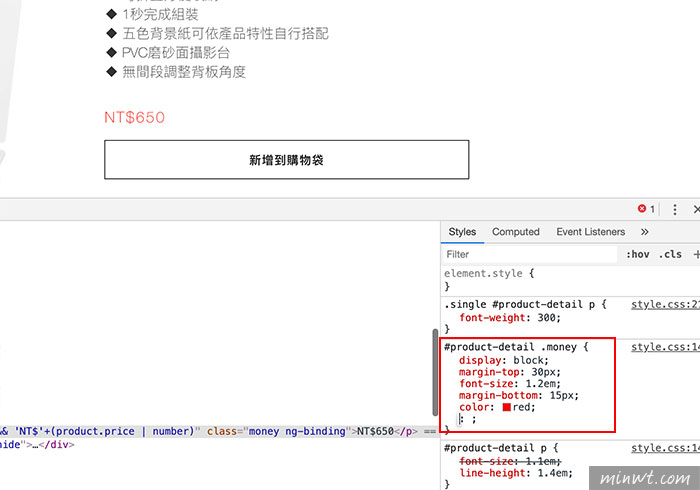
Task: Toggle the .cls class editor
Action: (670, 254)
